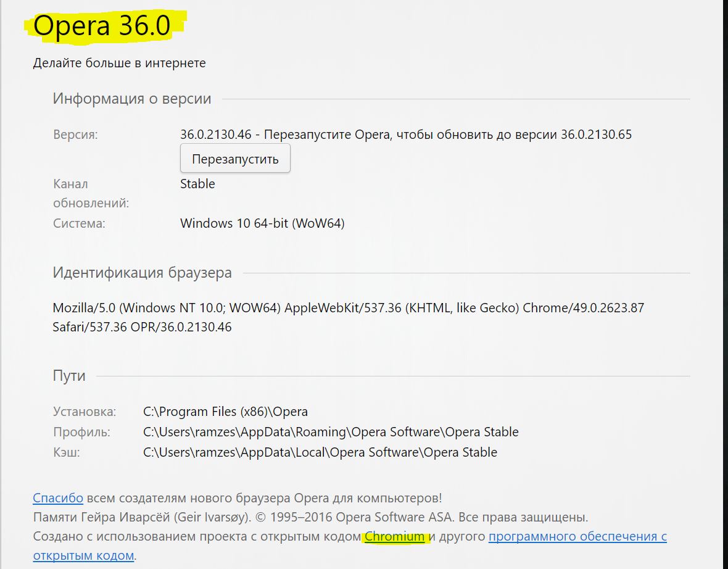The image size is (728, 569).
Task: Select the Mozilla/5.0 user agent string
Action: [x=348, y=317]
